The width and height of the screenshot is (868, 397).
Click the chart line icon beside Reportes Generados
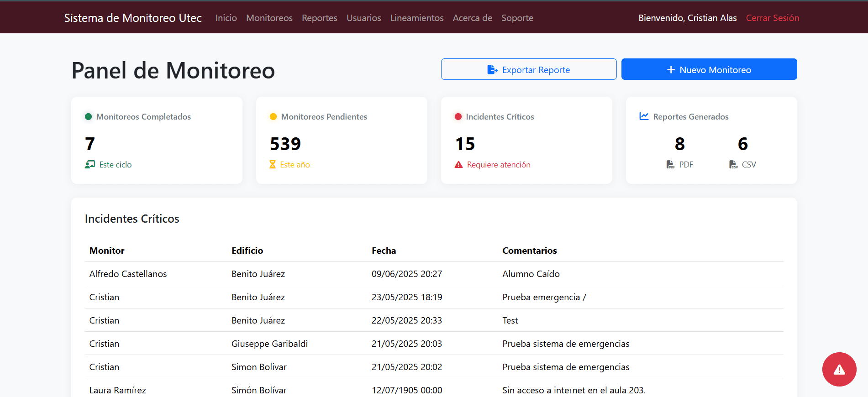point(644,116)
